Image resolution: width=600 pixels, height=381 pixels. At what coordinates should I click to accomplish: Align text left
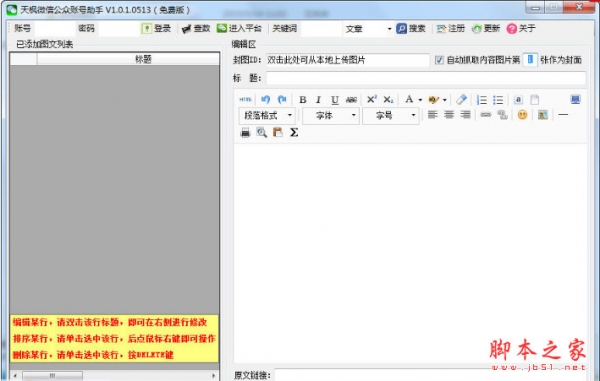point(433,114)
